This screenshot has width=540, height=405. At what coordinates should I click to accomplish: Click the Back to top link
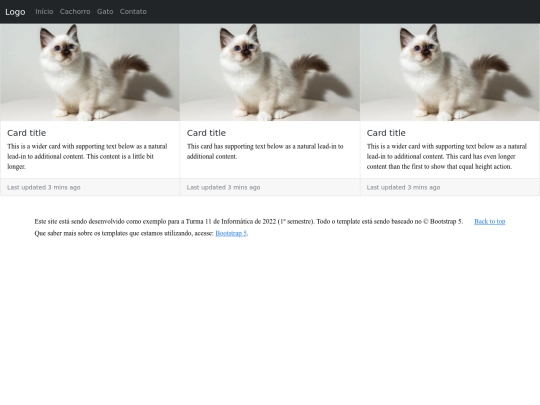tap(490, 221)
